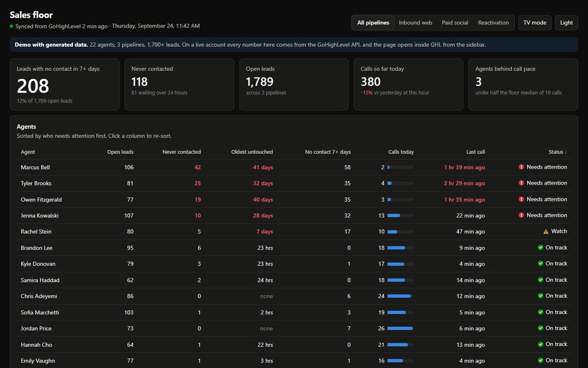Switch to Light theme
The height and width of the screenshot is (368, 588).
click(x=566, y=22)
